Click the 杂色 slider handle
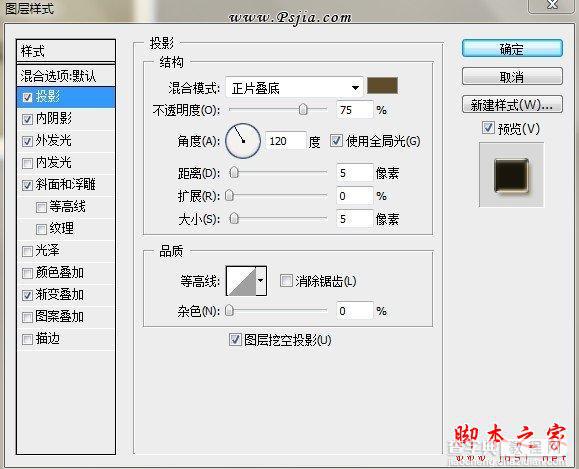The height and width of the screenshot is (469, 579). click(229, 311)
